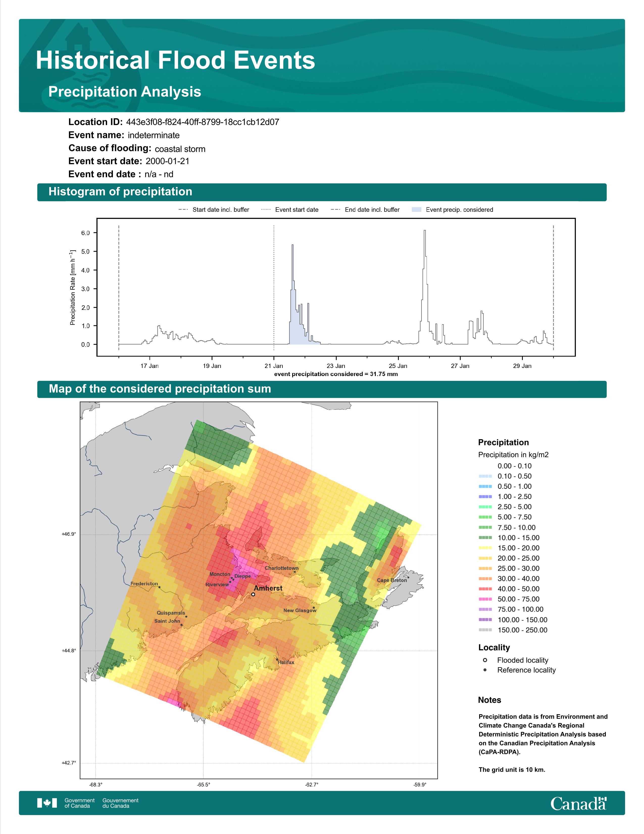The image size is (644, 834).
Task: Click the 30.00 - 40.00 legend swatch
Action: pyautogui.click(x=485, y=579)
